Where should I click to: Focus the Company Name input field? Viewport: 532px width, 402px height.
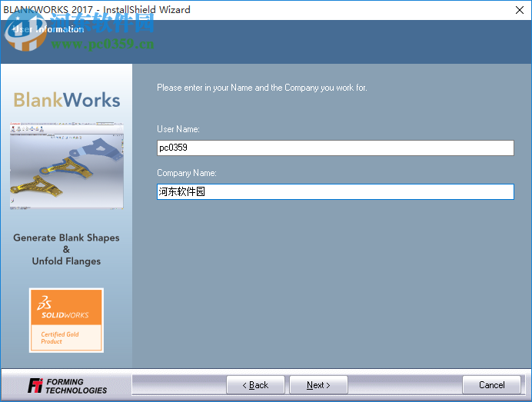click(x=335, y=191)
